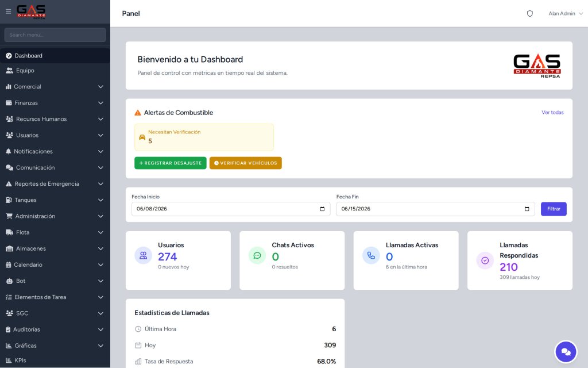This screenshot has height=368, width=588.
Task: Expand the Recursos Humanos chevron
Action: pyautogui.click(x=100, y=119)
